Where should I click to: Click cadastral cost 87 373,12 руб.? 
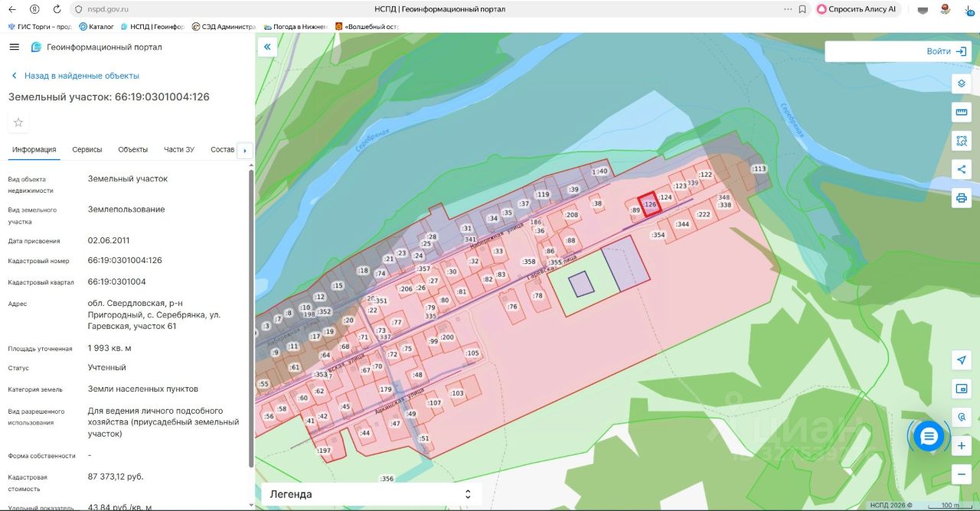[116, 477]
